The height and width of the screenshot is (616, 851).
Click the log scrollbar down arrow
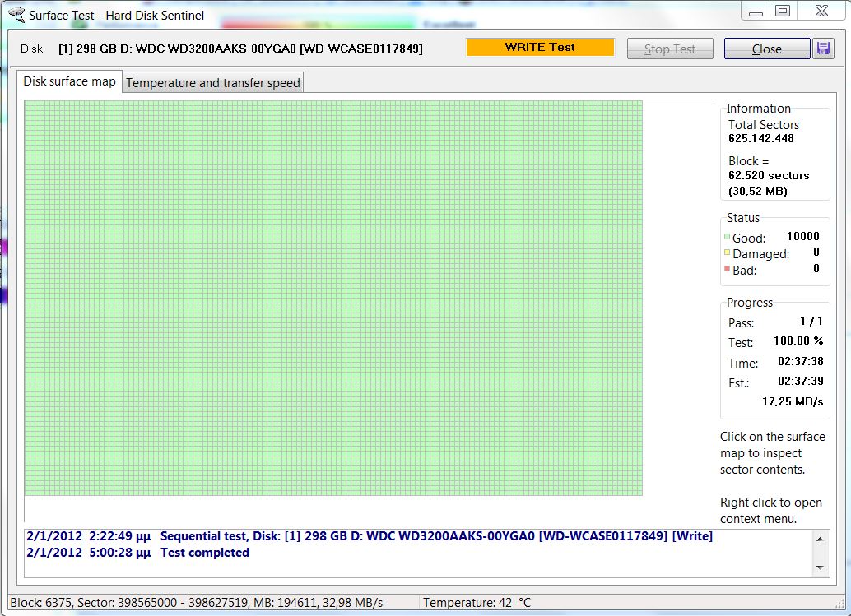tap(820, 567)
